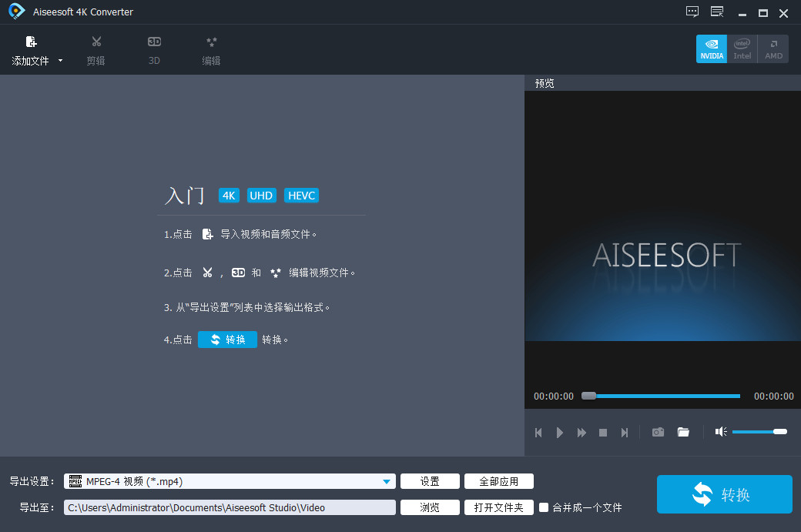Minimize the Aiseesoft 4K Converter window
801x532 pixels.
(x=742, y=14)
